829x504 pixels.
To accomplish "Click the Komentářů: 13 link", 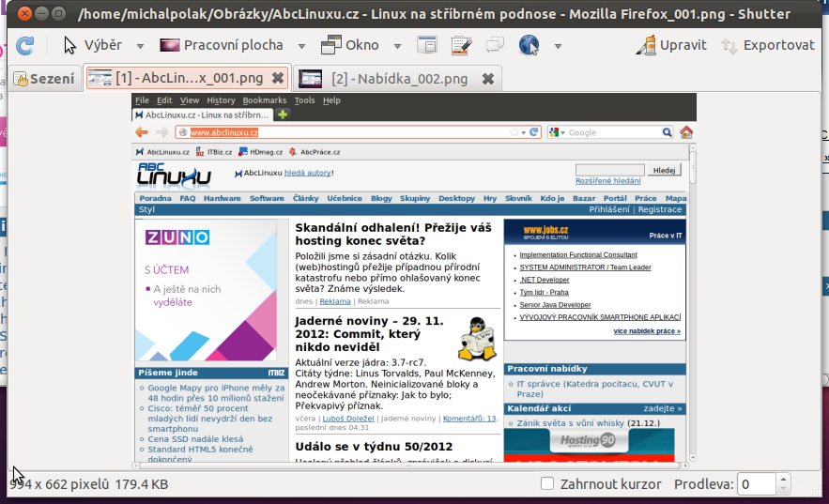I will (x=469, y=419).
